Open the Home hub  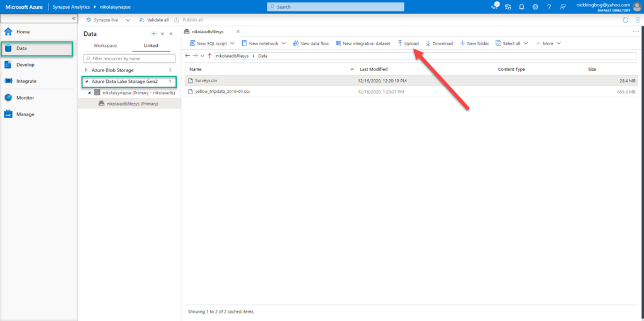[x=23, y=31]
